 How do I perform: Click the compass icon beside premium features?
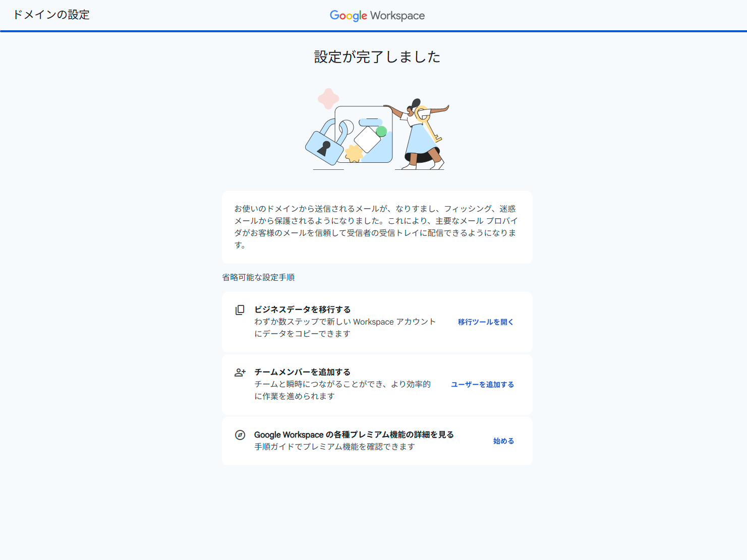point(240,435)
